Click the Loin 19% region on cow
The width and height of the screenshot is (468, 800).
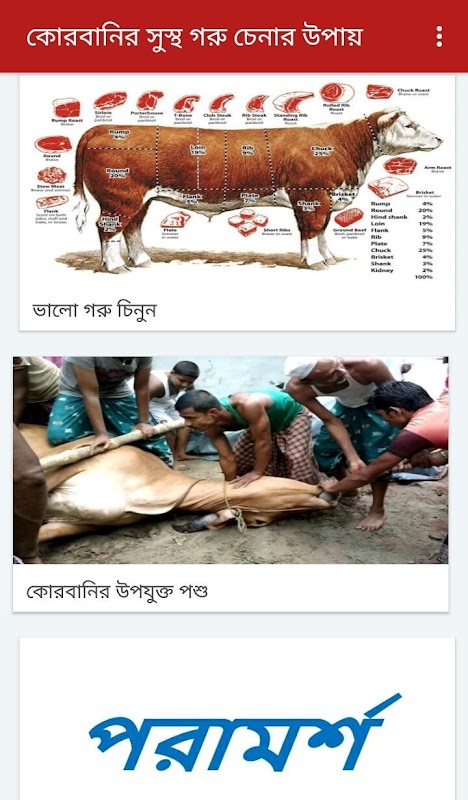click(x=198, y=150)
